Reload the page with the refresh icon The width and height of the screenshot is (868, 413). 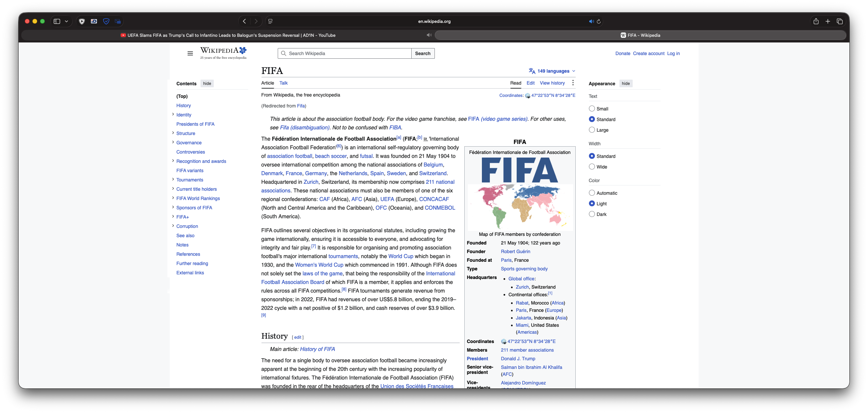pos(599,21)
